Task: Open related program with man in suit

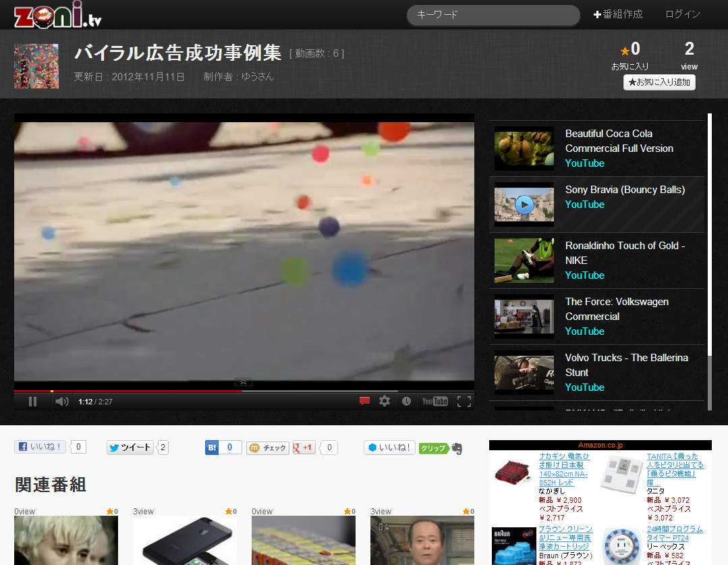Action: 422,540
